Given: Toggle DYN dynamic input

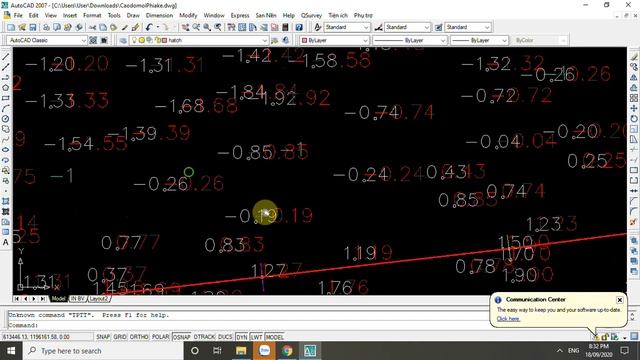Looking at the screenshot, I should (x=242, y=337).
